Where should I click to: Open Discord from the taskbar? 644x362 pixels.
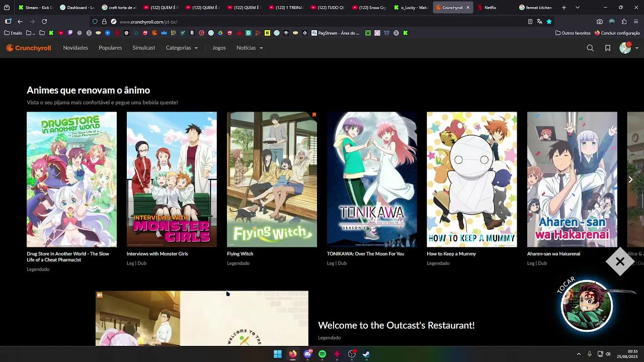[307, 354]
